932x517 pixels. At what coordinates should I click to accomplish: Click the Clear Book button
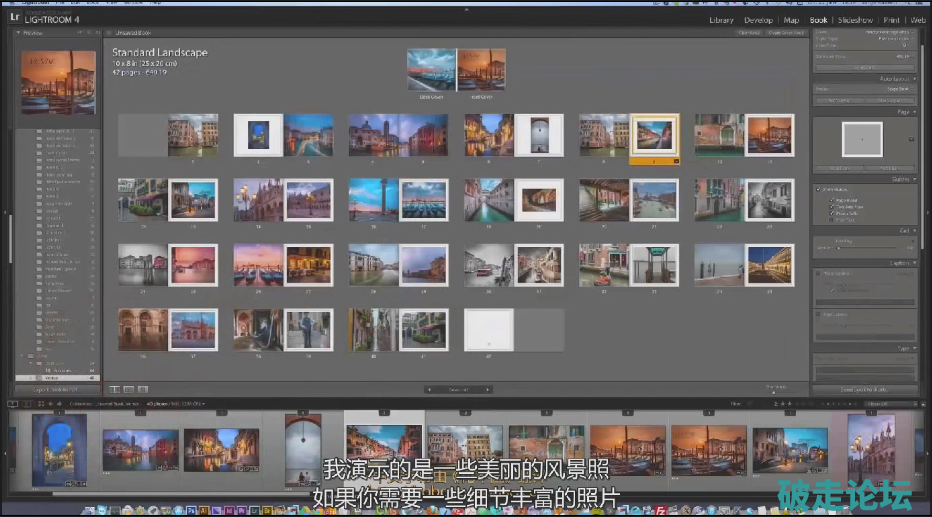pyautogui.click(x=749, y=33)
